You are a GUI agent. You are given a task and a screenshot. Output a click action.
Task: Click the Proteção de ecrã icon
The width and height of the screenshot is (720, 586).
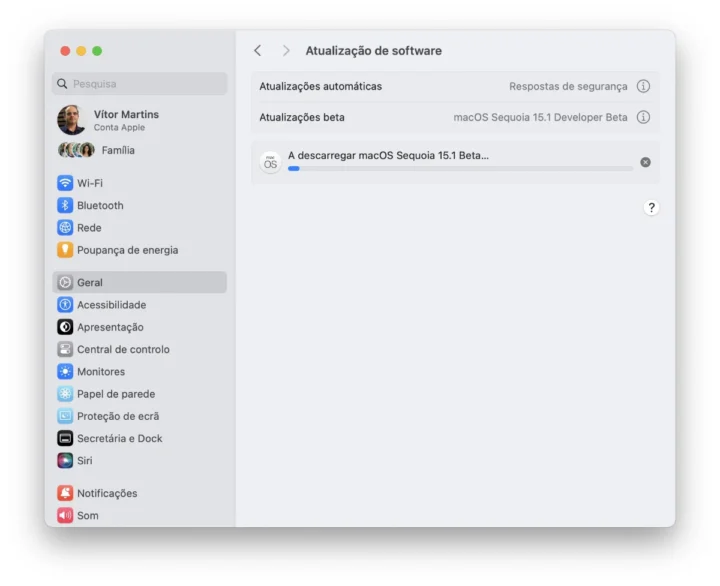[65, 416]
